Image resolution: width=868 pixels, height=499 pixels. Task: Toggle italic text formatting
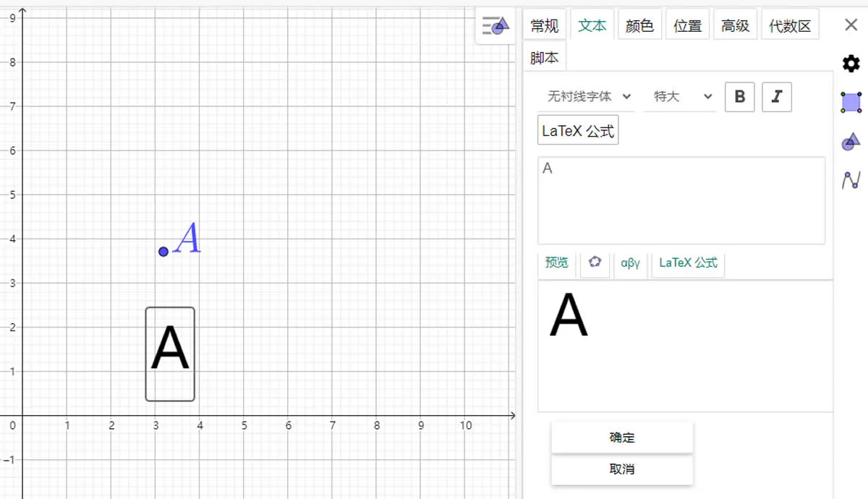[x=777, y=97]
